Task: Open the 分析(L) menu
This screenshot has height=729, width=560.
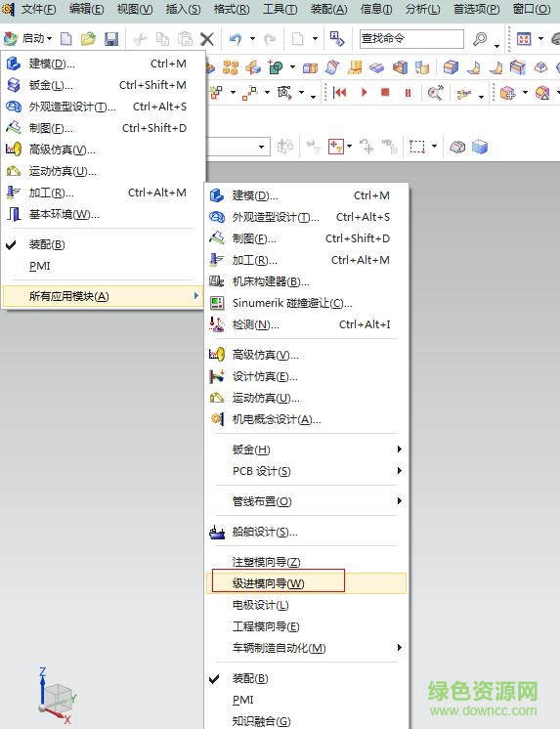Action: [x=423, y=9]
